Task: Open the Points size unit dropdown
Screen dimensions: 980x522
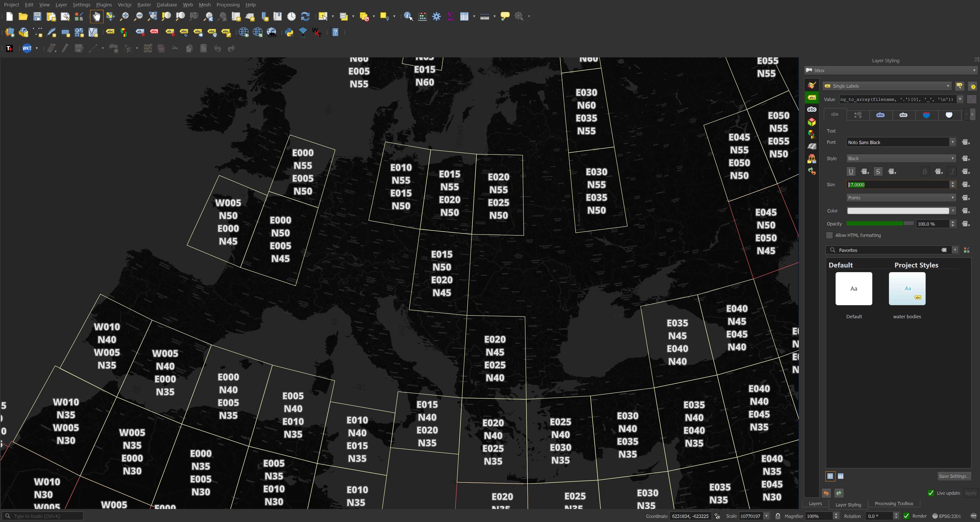Action: coord(901,198)
